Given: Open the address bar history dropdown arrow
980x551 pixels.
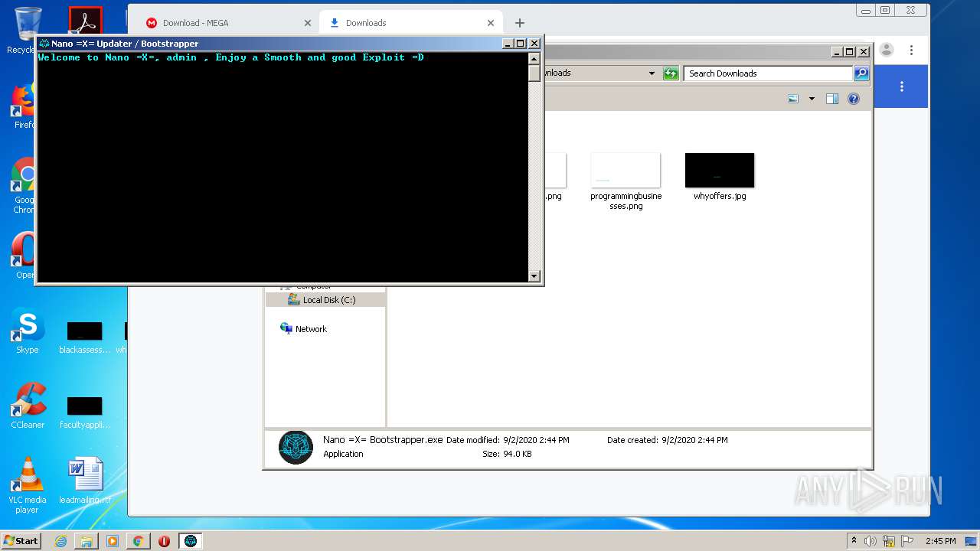Looking at the screenshot, I should pos(652,73).
